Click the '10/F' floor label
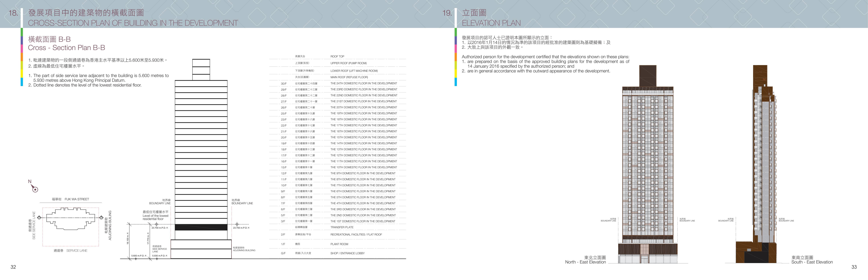Image resolution: width=868 pixels, height=280 pixels. pos(284,185)
